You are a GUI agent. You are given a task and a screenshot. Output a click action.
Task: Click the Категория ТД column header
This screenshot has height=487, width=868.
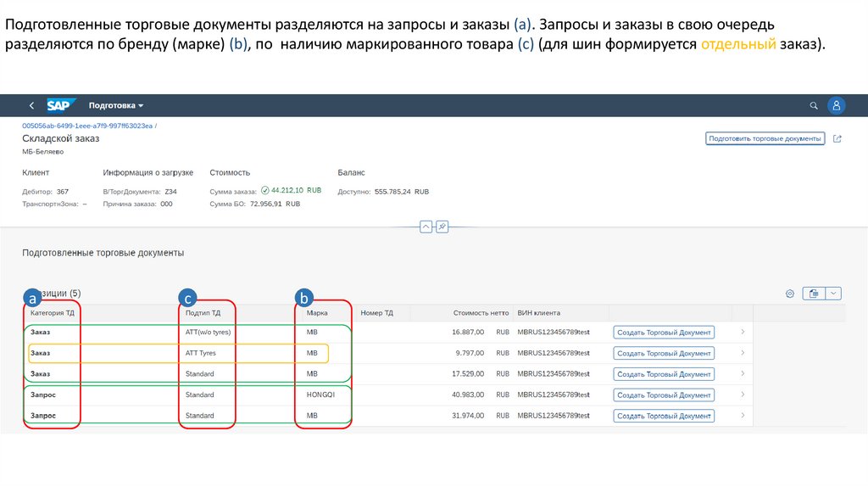tap(52, 313)
